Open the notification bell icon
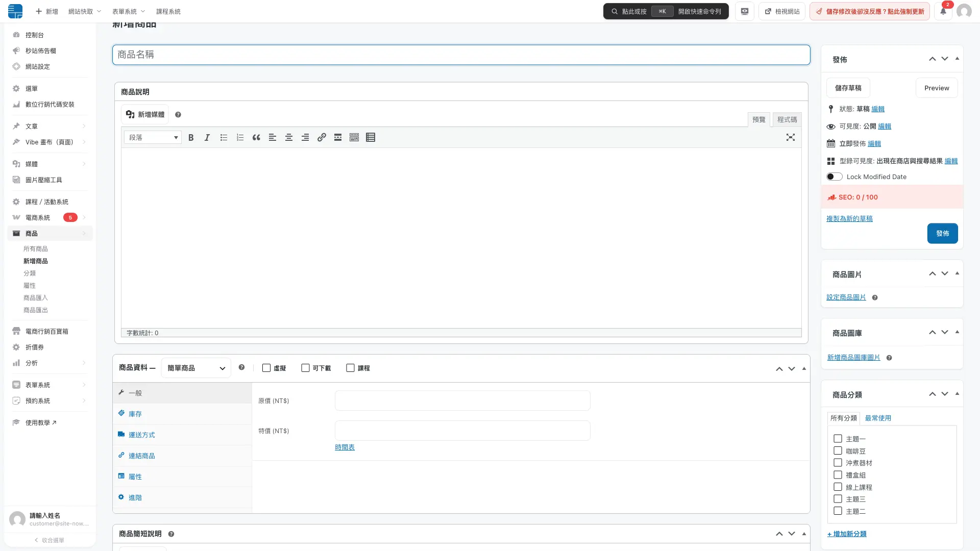 pyautogui.click(x=943, y=11)
